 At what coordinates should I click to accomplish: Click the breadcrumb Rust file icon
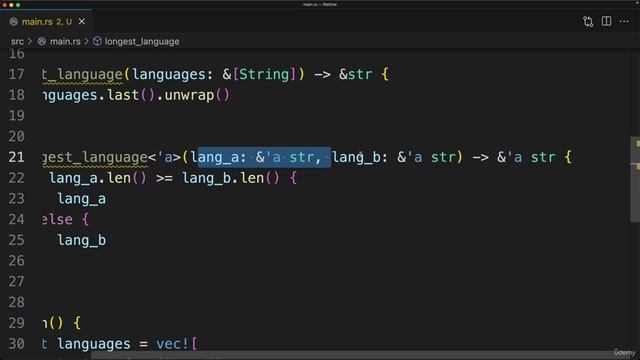pyautogui.click(x=42, y=41)
